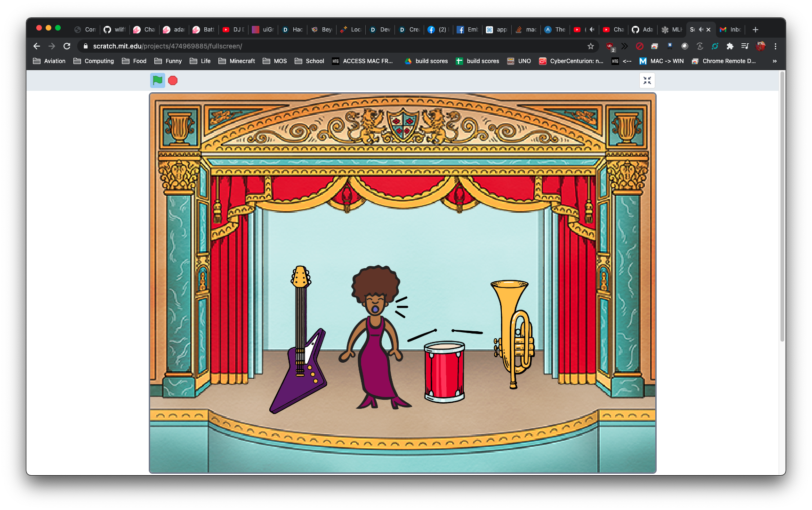Switch to the MLH tab

pyautogui.click(x=672, y=30)
